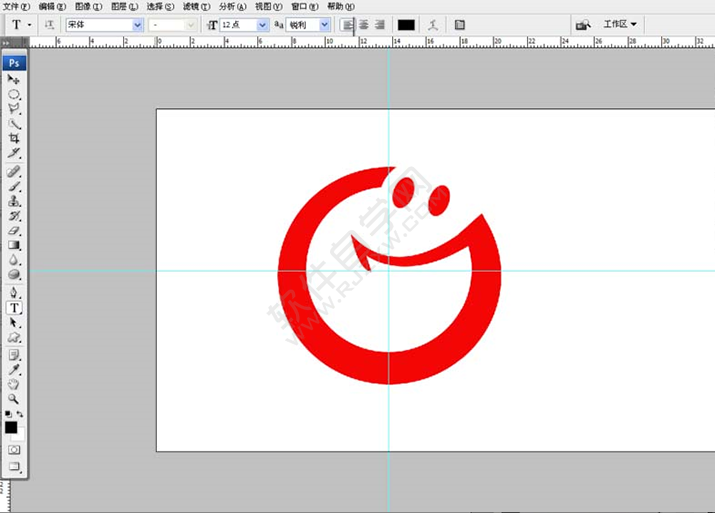This screenshot has height=513, width=715.
Task: Choose the Crop tool
Action: click(14, 138)
